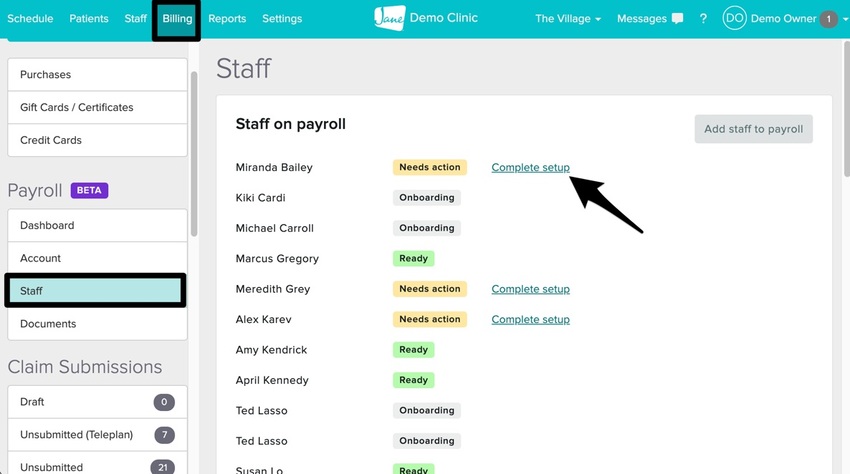The image size is (850, 474).
Task: Open Payroll Dashboard in sidebar
Action: (x=97, y=226)
